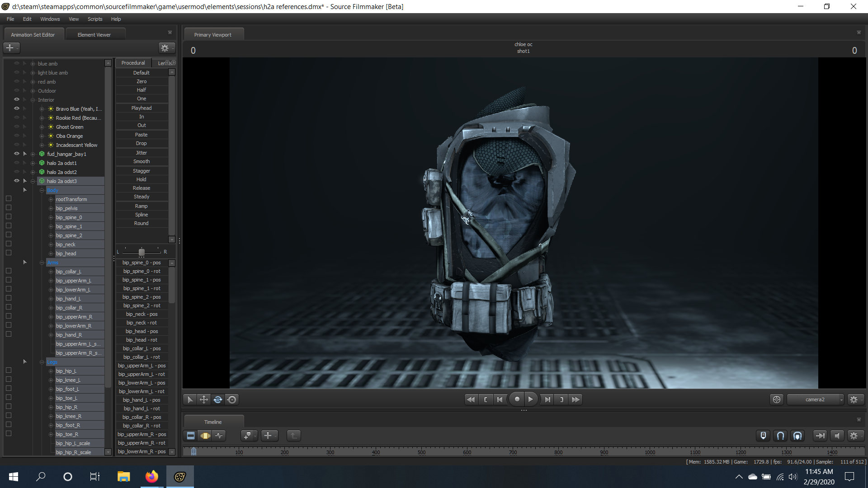Toggle visibility eye for blue amb
The image size is (868, 488).
(x=17, y=63)
